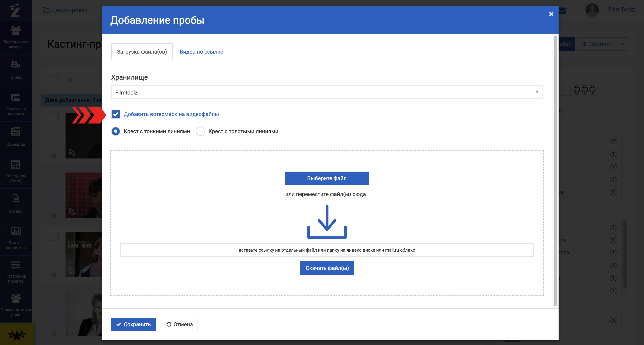Click the Скачать файл(ы) button

327,268
